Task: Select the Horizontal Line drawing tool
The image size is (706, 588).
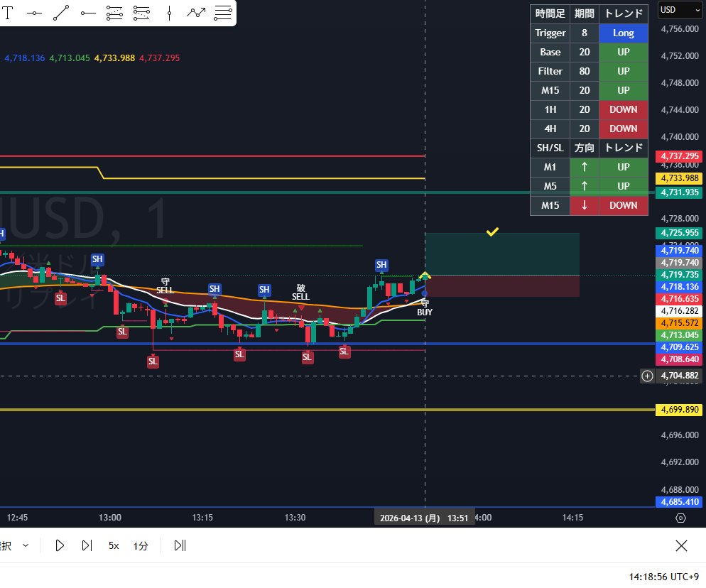Action: pyautogui.click(x=34, y=13)
